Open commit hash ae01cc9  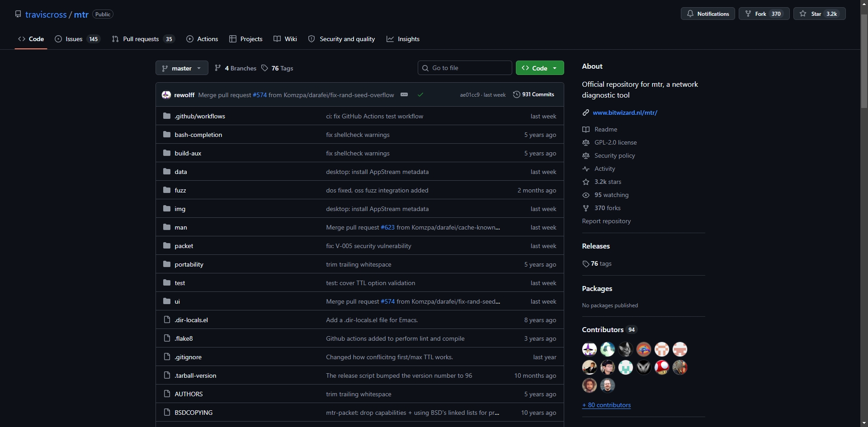pyautogui.click(x=470, y=94)
